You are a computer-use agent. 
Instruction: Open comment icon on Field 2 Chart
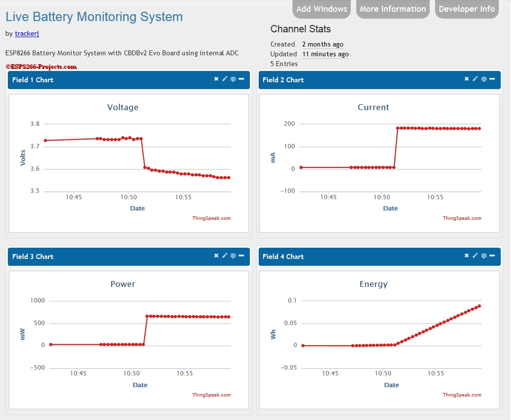point(484,79)
